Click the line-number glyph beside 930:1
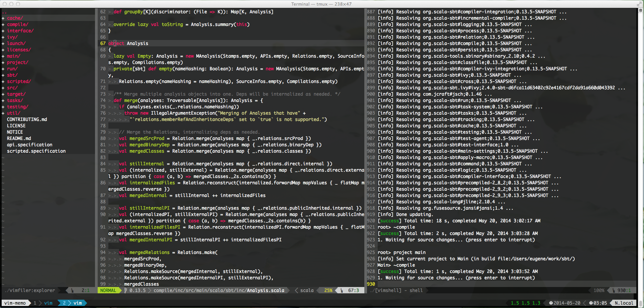The width and height of the screenshot is (644, 308). [x=614, y=290]
